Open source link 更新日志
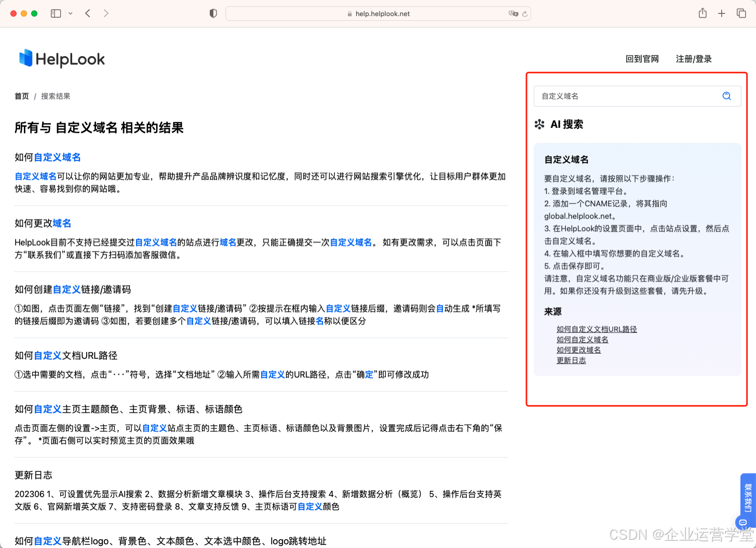 click(571, 360)
